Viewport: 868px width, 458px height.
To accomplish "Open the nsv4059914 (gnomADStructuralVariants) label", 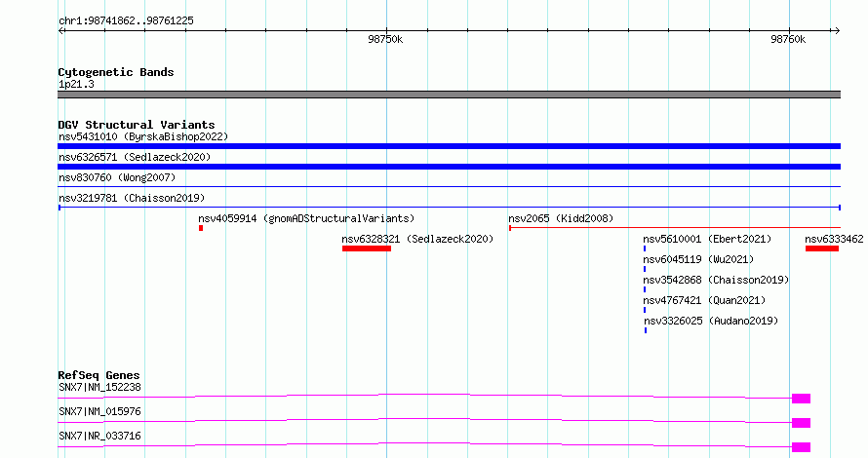I will pos(306,218).
